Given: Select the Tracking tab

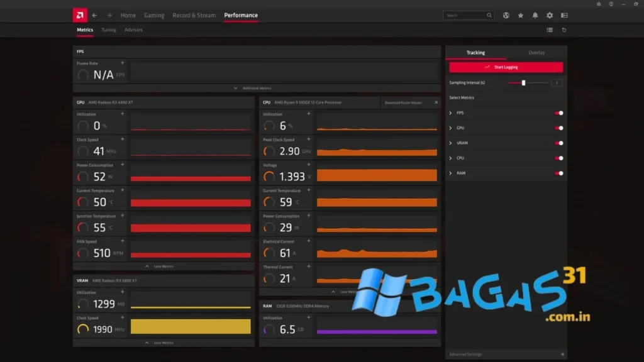Looking at the screenshot, I should [x=475, y=53].
